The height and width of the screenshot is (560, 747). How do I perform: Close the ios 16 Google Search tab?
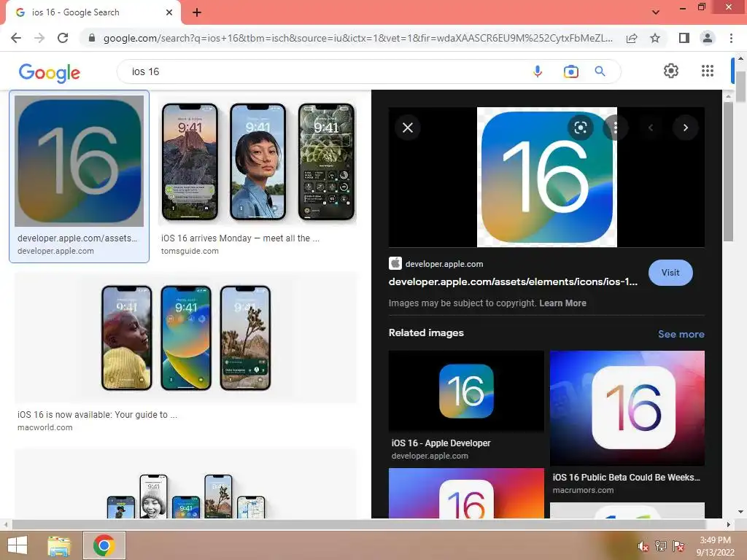(x=169, y=12)
